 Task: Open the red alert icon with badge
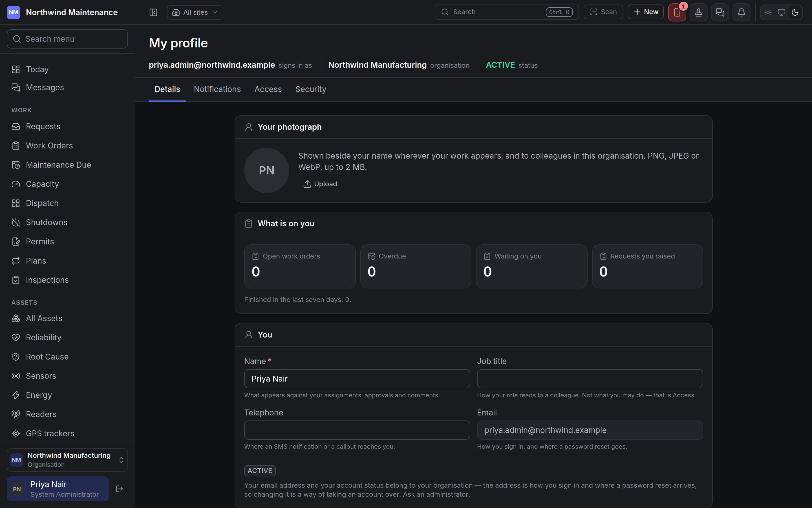677,12
